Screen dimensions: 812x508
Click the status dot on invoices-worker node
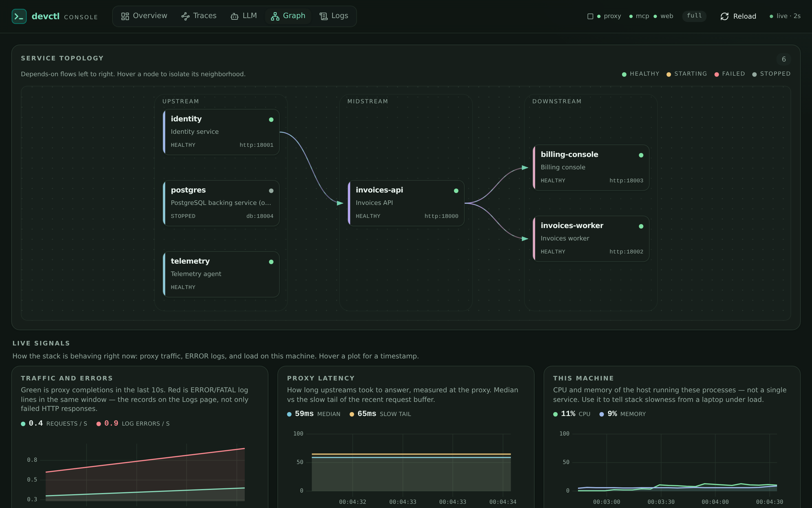point(641,226)
